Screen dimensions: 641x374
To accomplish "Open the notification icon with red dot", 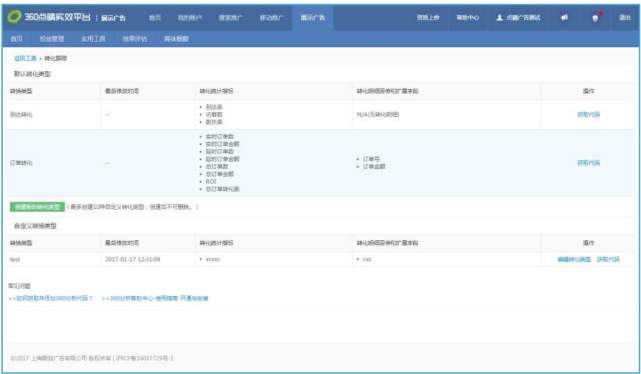I will 596,18.
